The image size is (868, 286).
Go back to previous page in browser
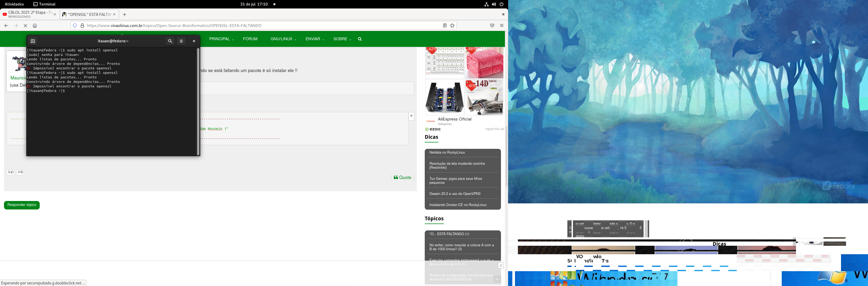click(x=6, y=26)
